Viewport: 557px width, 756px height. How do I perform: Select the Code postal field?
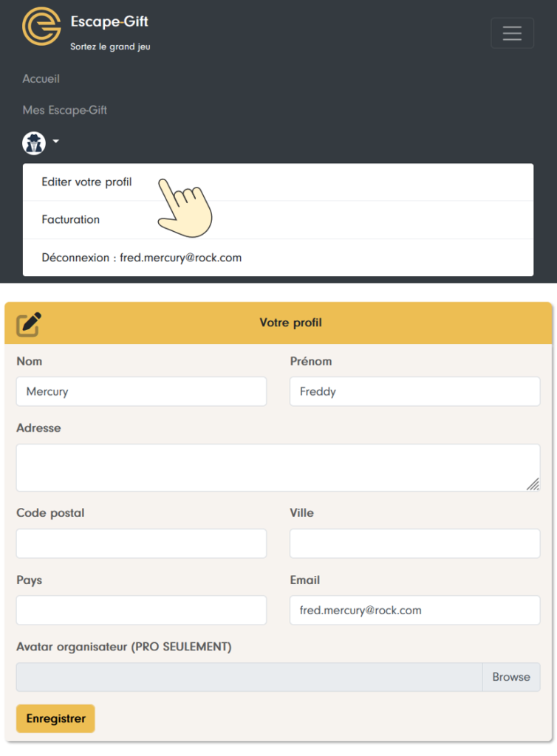pyautogui.click(x=141, y=543)
